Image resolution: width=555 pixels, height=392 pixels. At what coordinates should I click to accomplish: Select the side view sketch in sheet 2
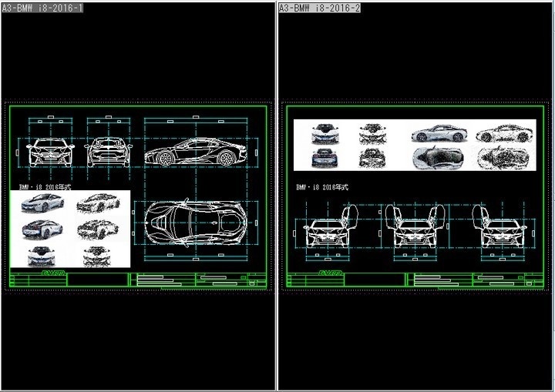click(504, 133)
